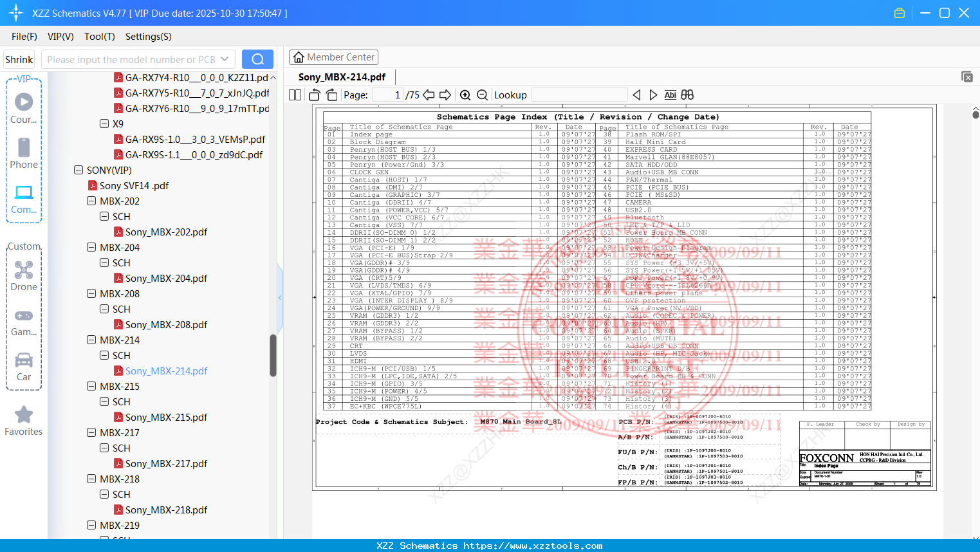Select the MBX-219 folder label

pyautogui.click(x=120, y=525)
